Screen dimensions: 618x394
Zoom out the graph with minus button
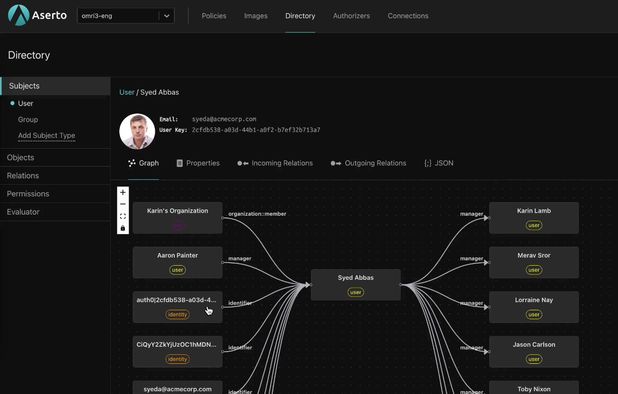(x=123, y=204)
